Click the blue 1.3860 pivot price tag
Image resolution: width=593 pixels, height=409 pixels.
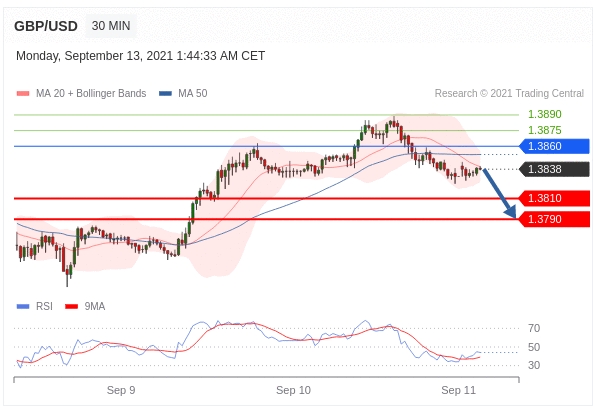(554, 146)
